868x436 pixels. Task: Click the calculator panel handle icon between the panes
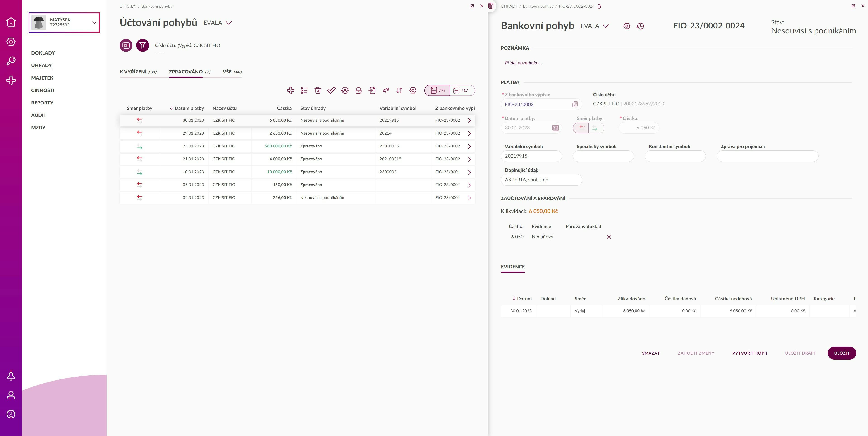(491, 6)
